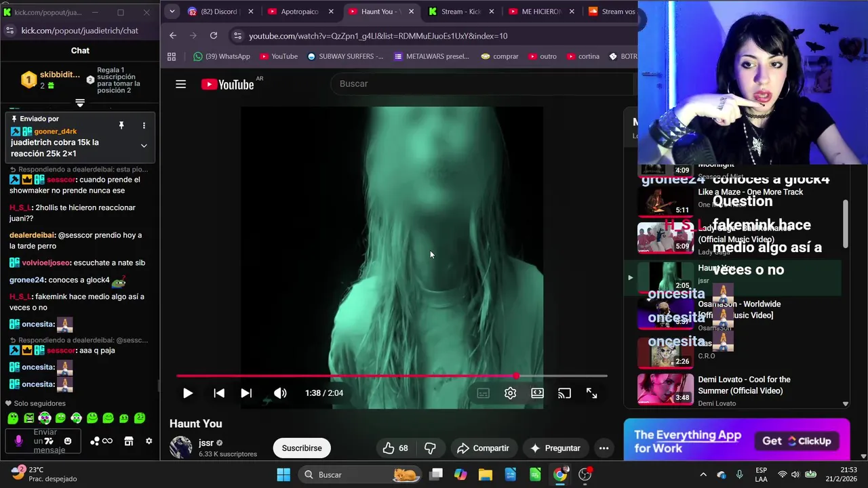Seek on the red video progress bar
This screenshot has width=868, height=488.
(x=392, y=375)
